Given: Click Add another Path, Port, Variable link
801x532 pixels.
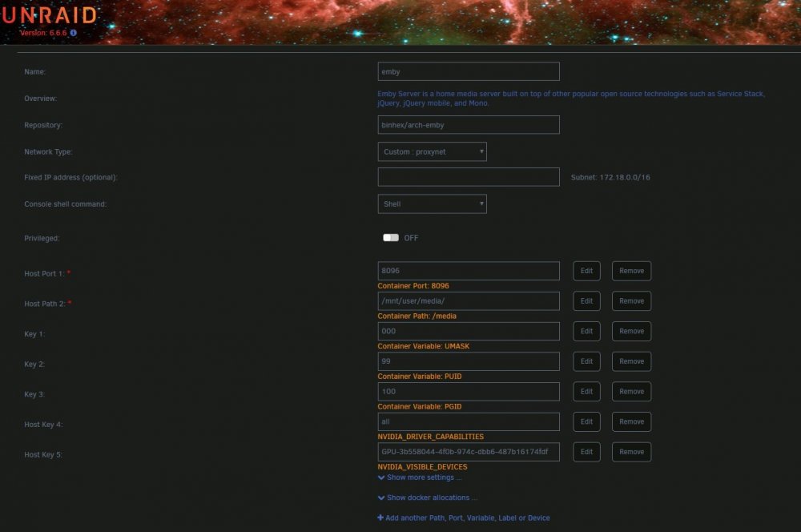Looking at the screenshot, I should [464, 518].
